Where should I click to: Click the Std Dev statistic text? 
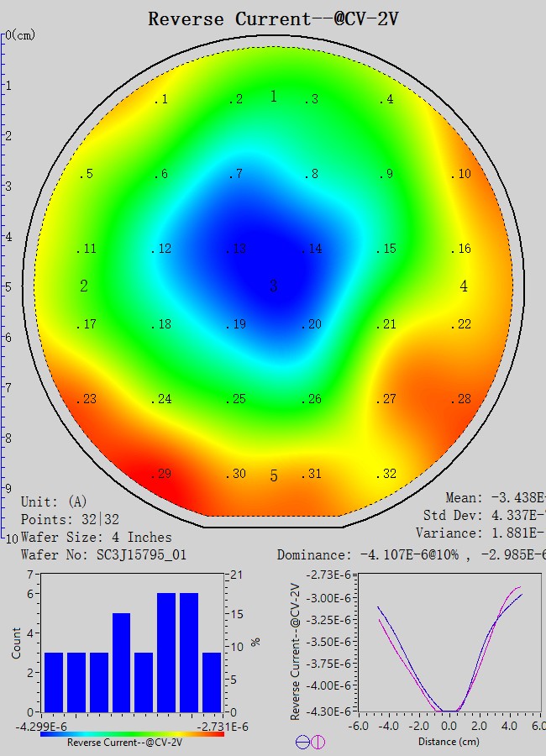pos(484,515)
